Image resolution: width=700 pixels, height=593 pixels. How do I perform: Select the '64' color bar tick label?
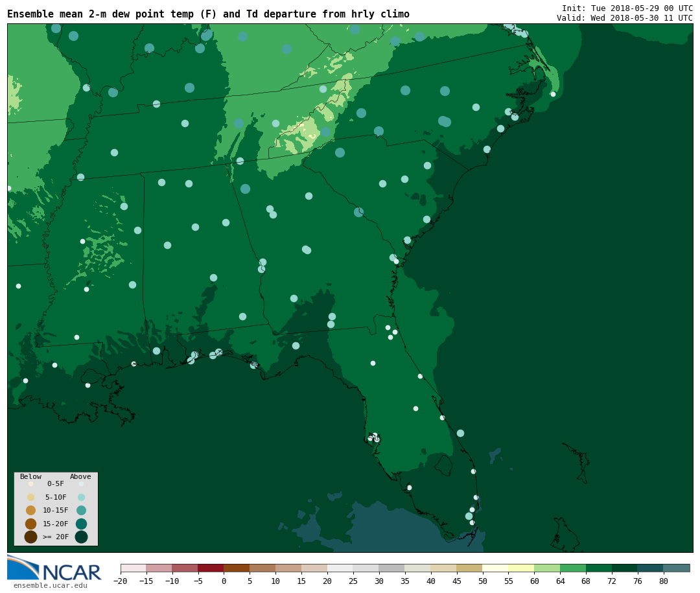click(x=560, y=581)
